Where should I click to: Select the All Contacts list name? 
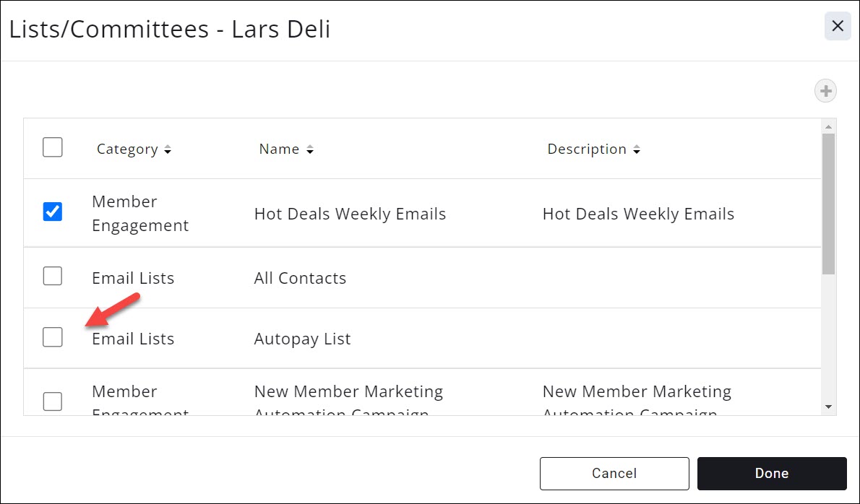(x=300, y=278)
